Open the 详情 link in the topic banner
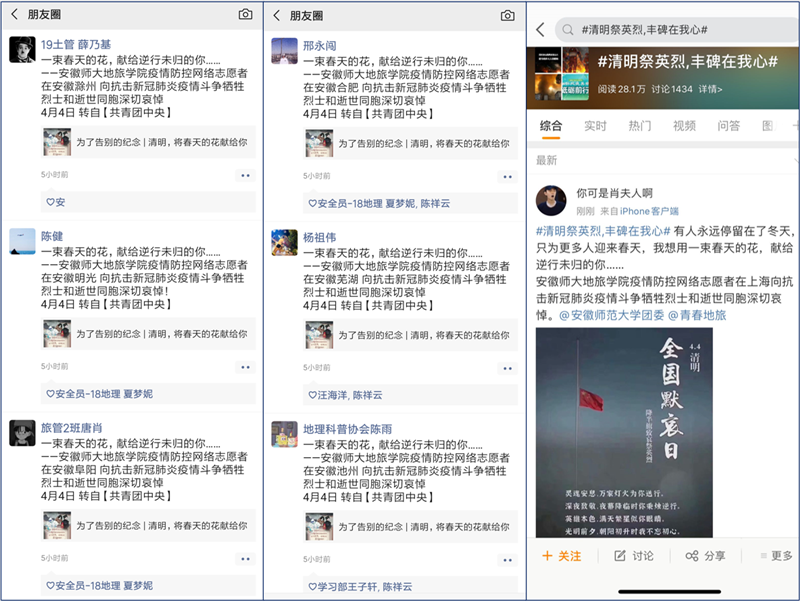Viewport: 800px width, 601px height. pyautogui.click(x=711, y=89)
